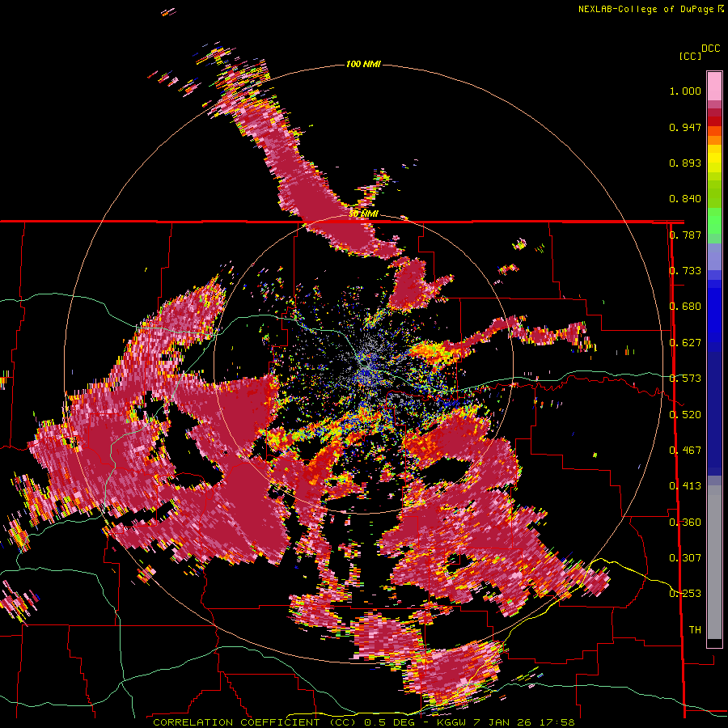Select the 0.947 scale value
The width and height of the screenshot is (728, 728).
click(685, 127)
